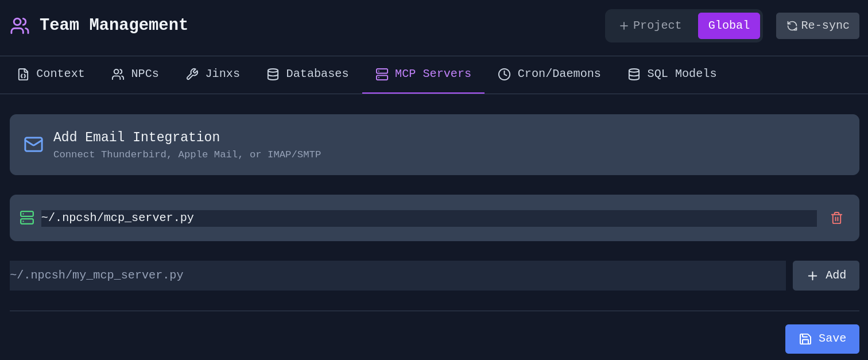Delete mcp_server.py using the trash icon
This screenshot has height=360, width=868.
point(836,218)
